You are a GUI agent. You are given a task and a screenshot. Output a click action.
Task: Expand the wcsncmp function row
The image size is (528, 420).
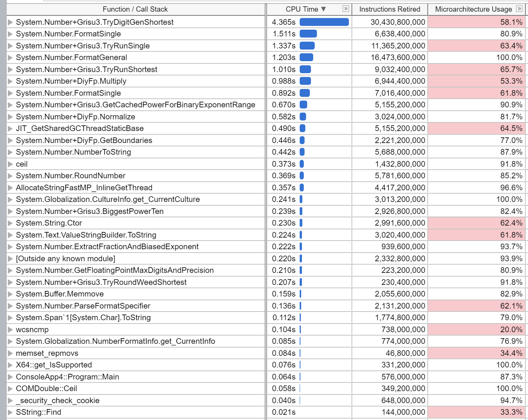(9, 329)
